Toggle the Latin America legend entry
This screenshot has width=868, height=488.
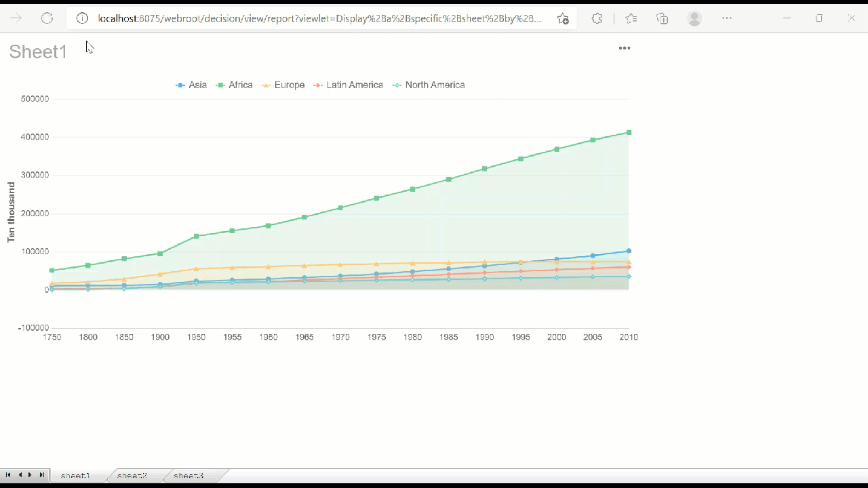[x=348, y=85]
